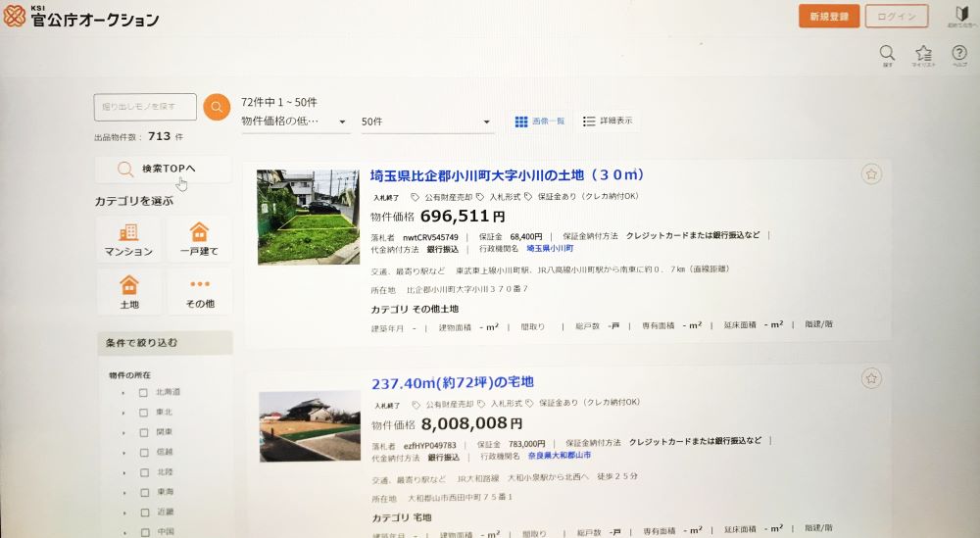980x538 pixels.
Task: Check the 近畿 region checkbox
Action: (x=145, y=513)
